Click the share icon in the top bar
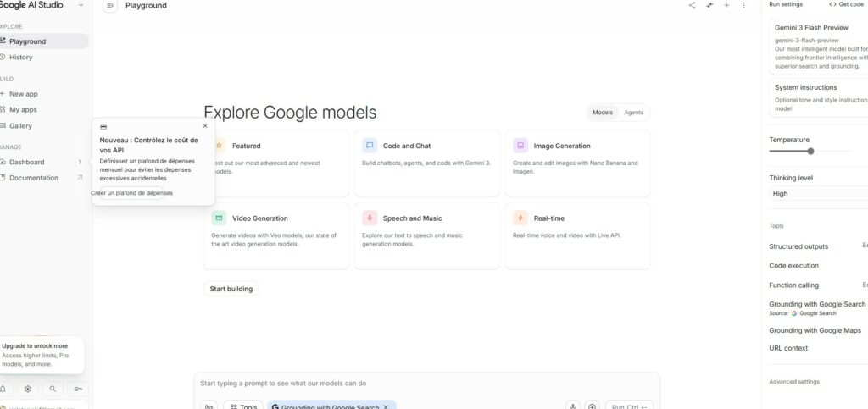 (x=692, y=6)
